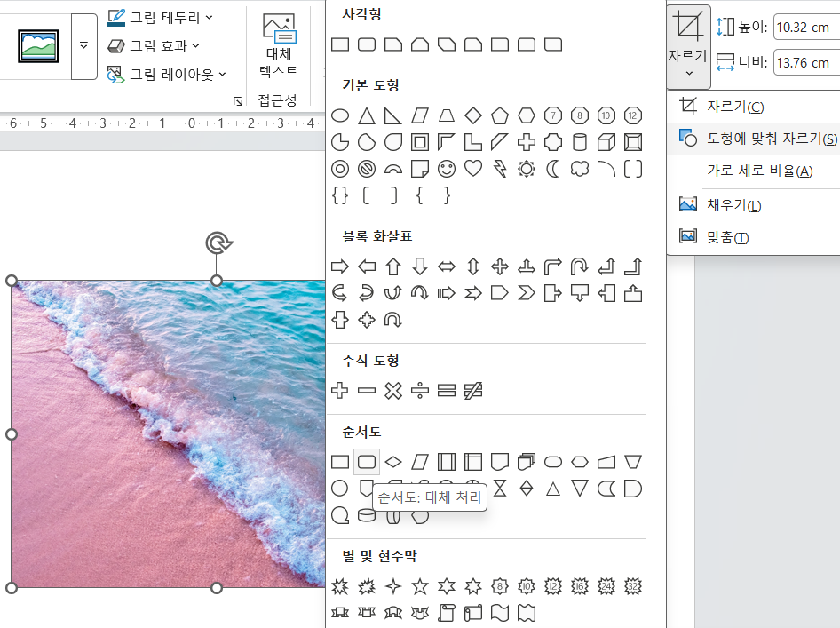
Task: Choose 도형에 맞춰 자르기(S) option
Action: coord(753,139)
